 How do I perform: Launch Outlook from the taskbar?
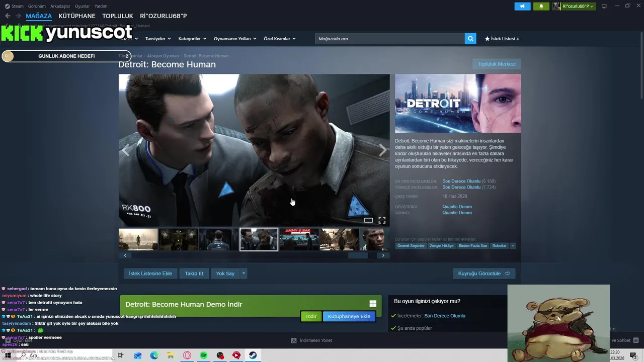click(137, 355)
